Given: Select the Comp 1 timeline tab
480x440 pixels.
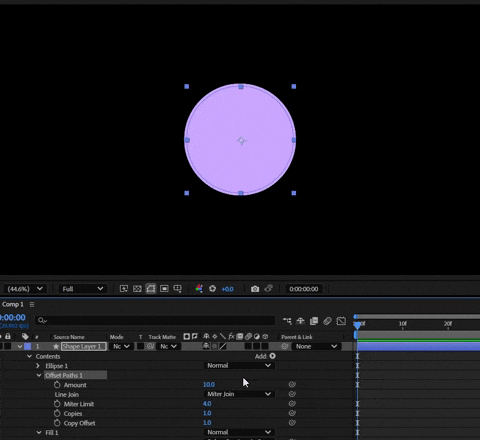Looking at the screenshot, I should (x=13, y=304).
